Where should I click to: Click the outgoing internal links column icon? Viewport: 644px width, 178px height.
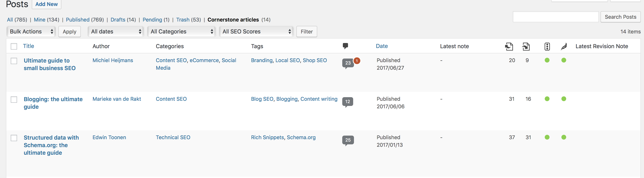(509, 46)
